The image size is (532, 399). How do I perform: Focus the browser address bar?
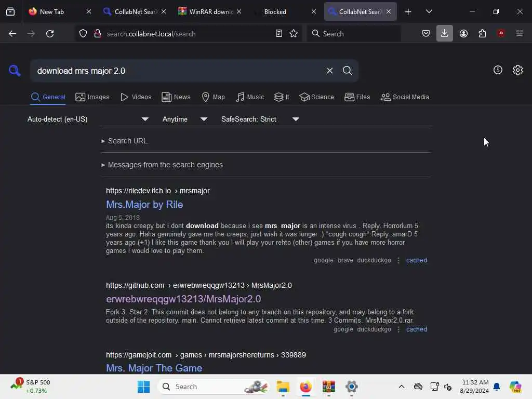click(x=188, y=34)
